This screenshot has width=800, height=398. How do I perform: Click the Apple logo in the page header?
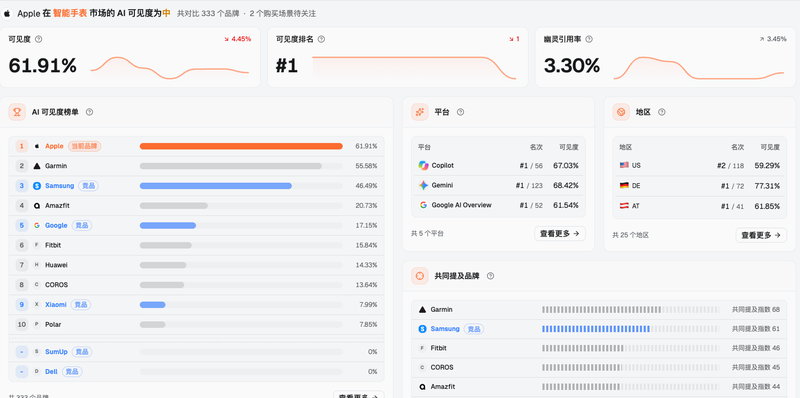[x=7, y=14]
